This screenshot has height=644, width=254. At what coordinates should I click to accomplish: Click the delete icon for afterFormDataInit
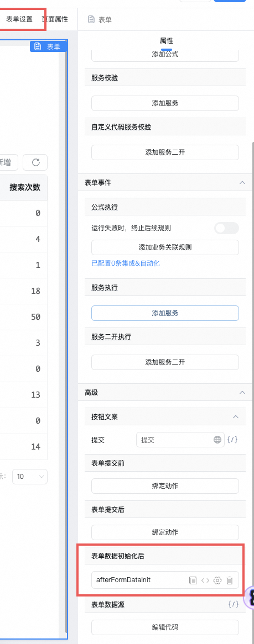[x=230, y=580]
